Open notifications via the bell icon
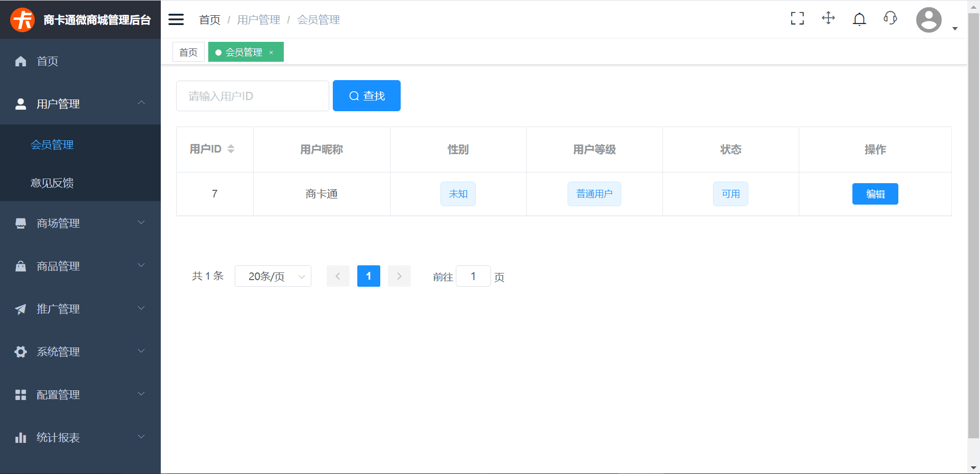This screenshot has width=980, height=474. (x=859, y=18)
